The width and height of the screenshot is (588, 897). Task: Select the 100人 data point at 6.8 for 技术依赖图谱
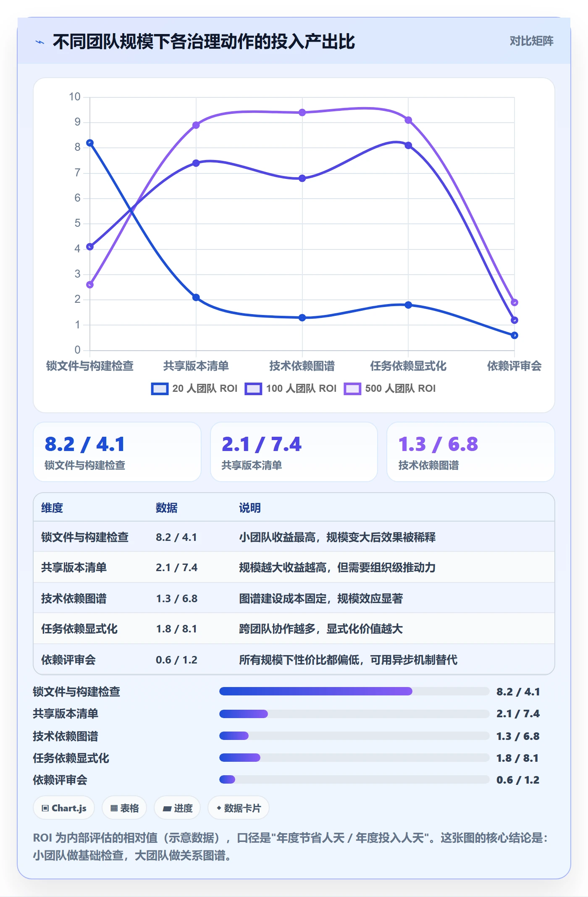click(x=302, y=178)
